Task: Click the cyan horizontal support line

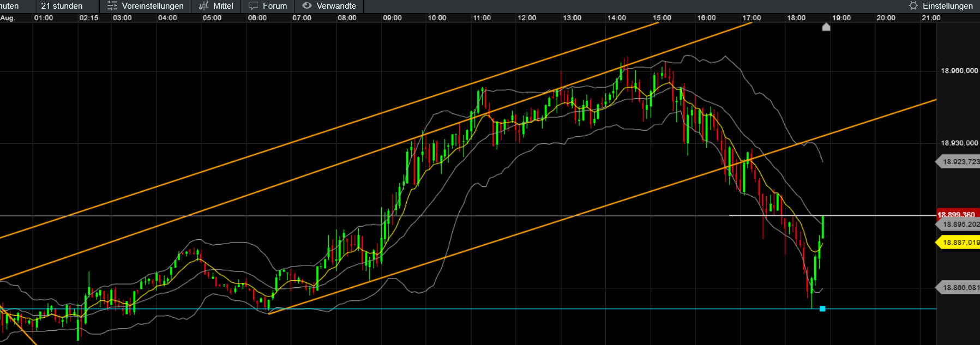Action: [x=468, y=308]
